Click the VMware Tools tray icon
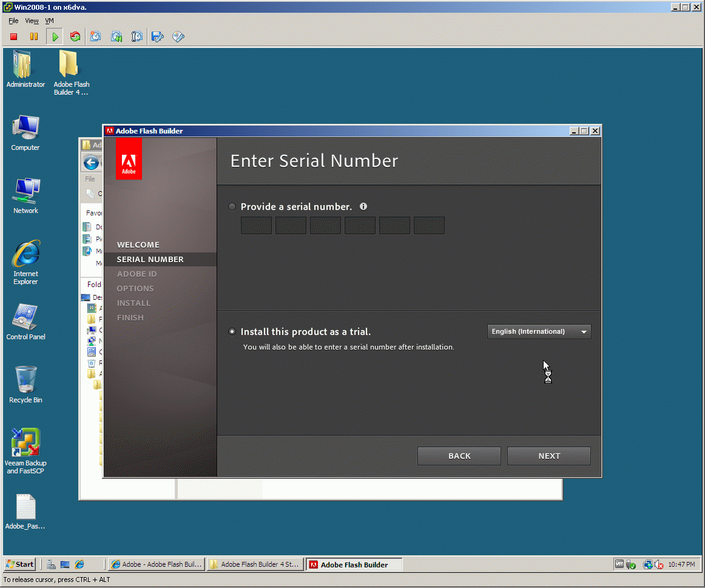Screen dimensions: 705x588 pyautogui.click(x=619, y=564)
